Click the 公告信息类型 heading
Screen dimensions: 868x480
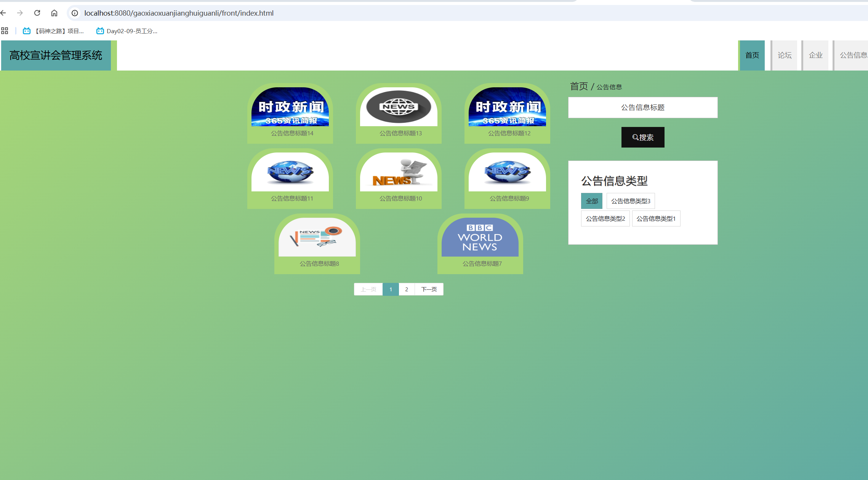(x=614, y=181)
